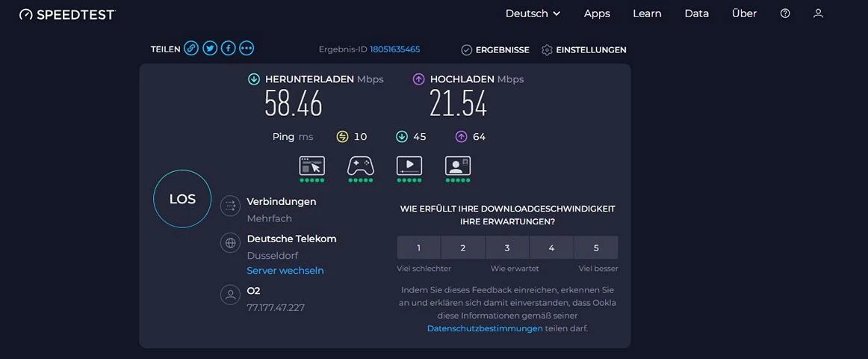This screenshot has height=359, width=868.
Task: Rate download speed as 5
Action: coord(596,248)
